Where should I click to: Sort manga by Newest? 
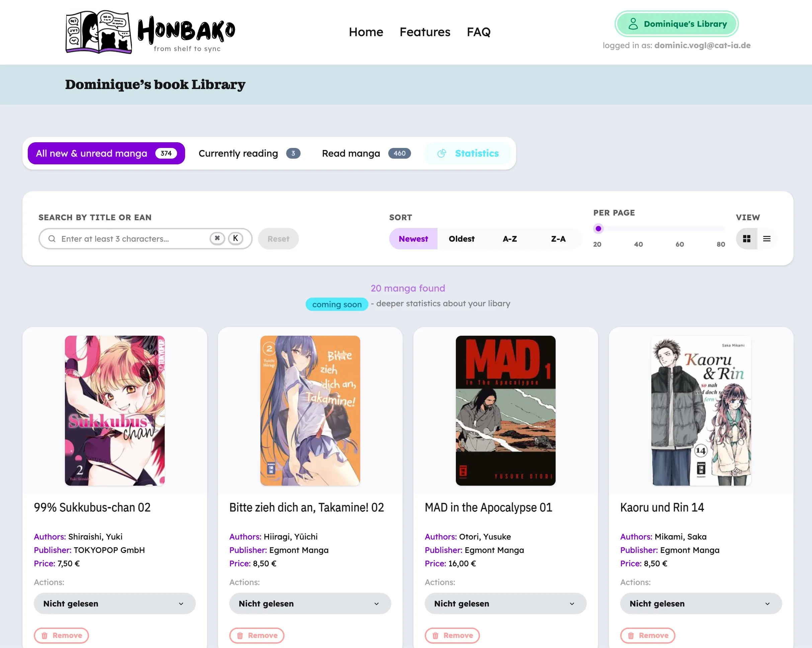click(x=413, y=239)
